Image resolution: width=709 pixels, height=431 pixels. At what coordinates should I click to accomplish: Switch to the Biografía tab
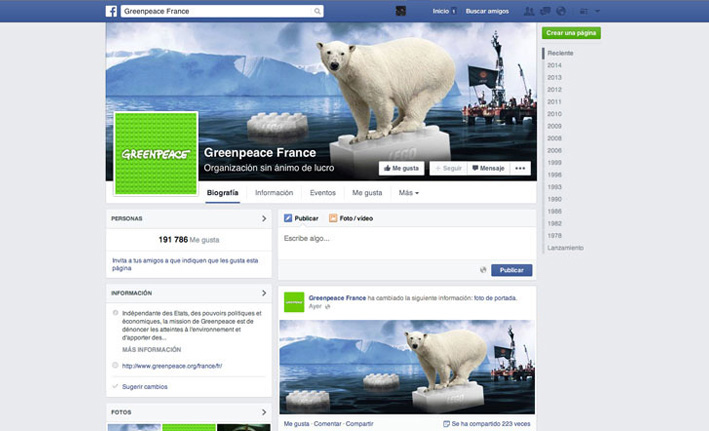coord(222,193)
